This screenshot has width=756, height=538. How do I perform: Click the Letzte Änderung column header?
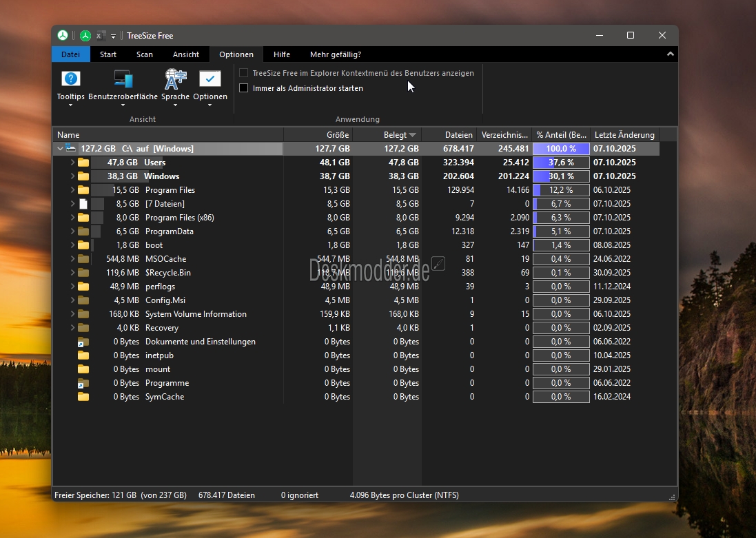point(624,135)
